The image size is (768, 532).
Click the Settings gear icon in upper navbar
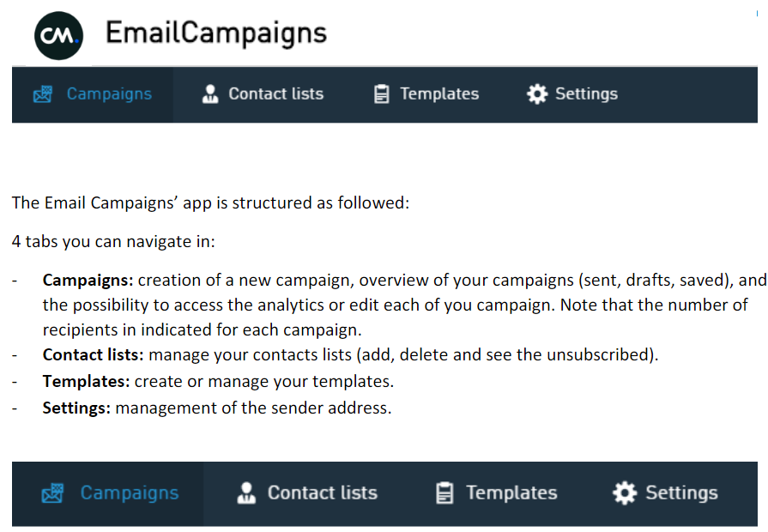[537, 94]
